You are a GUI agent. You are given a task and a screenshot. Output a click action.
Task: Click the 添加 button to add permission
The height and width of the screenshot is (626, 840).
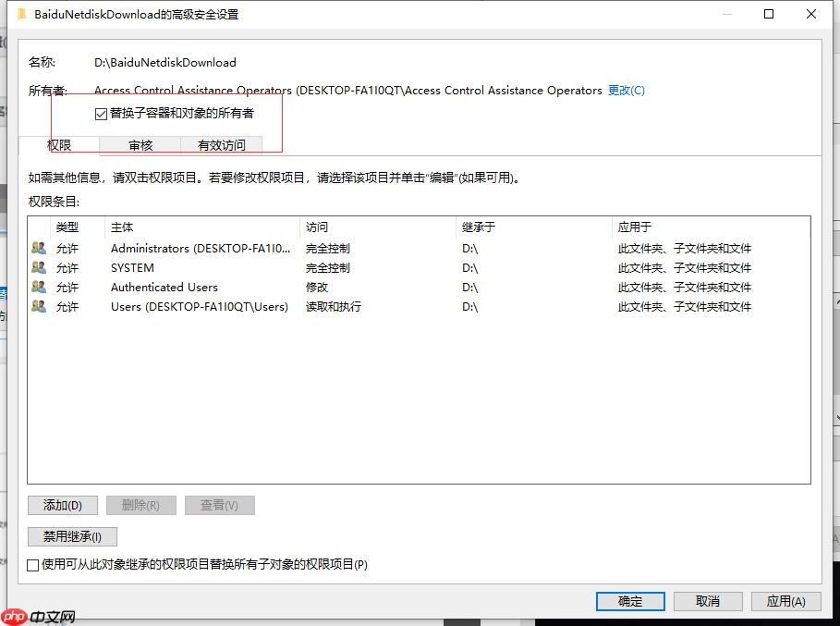pyautogui.click(x=62, y=505)
